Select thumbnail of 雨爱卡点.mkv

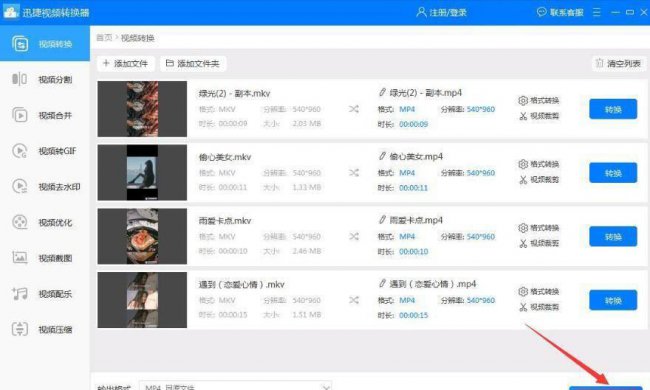(142, 236)
